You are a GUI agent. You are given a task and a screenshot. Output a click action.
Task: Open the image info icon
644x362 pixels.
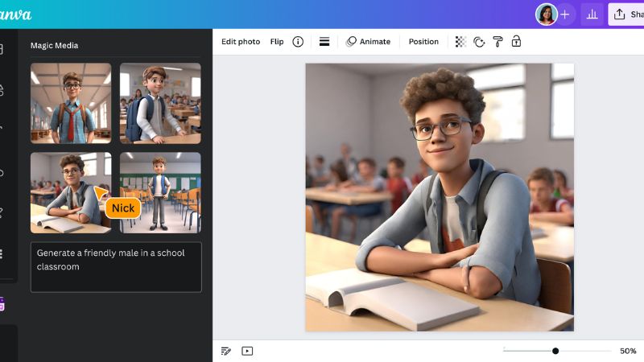[x=298, y=42]
